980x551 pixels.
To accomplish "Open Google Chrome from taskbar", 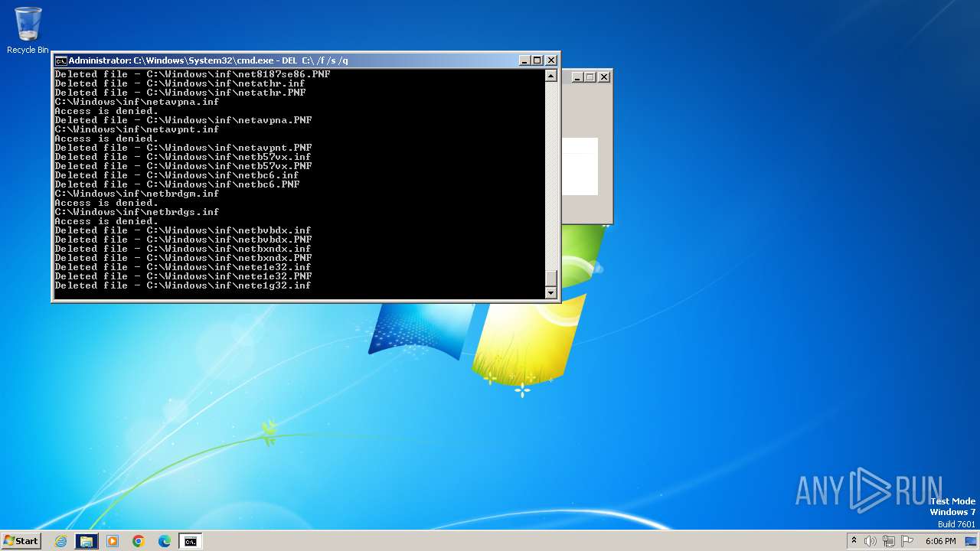I will pos(139,541).
